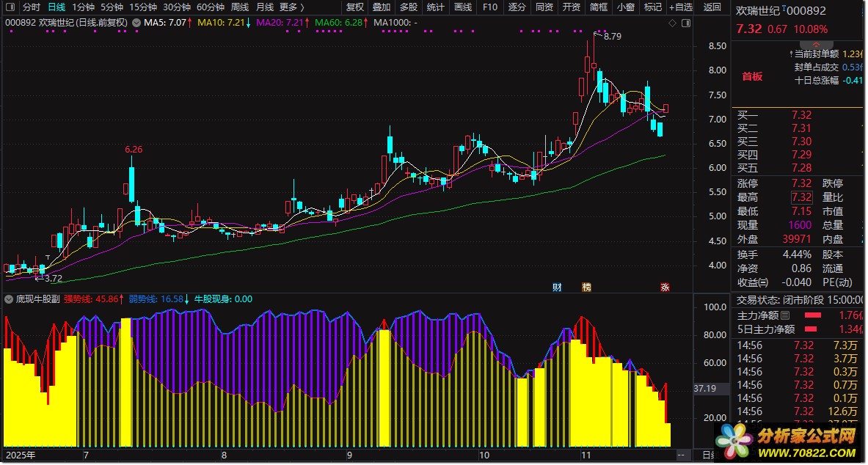Click the MA60 green moving average label

pos(341,23)
